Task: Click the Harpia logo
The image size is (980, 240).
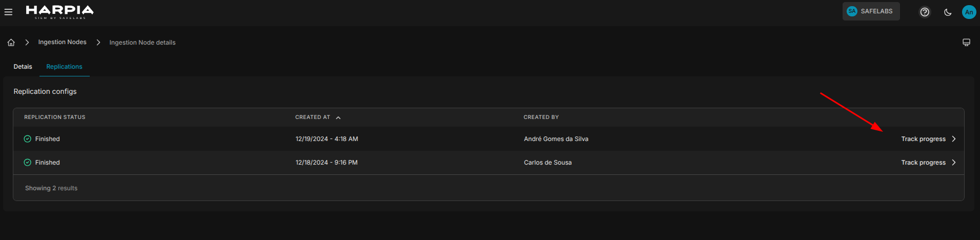Action: tap(60, 12)
